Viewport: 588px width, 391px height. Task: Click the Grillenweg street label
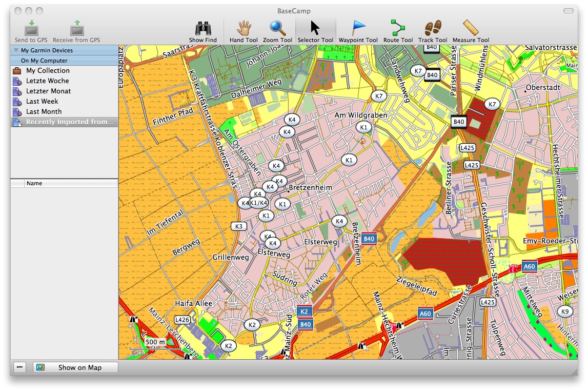pos(231,257)
